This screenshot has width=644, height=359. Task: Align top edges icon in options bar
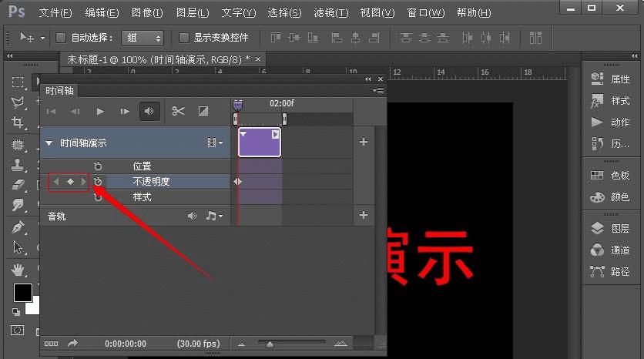(x=276, y=38)
